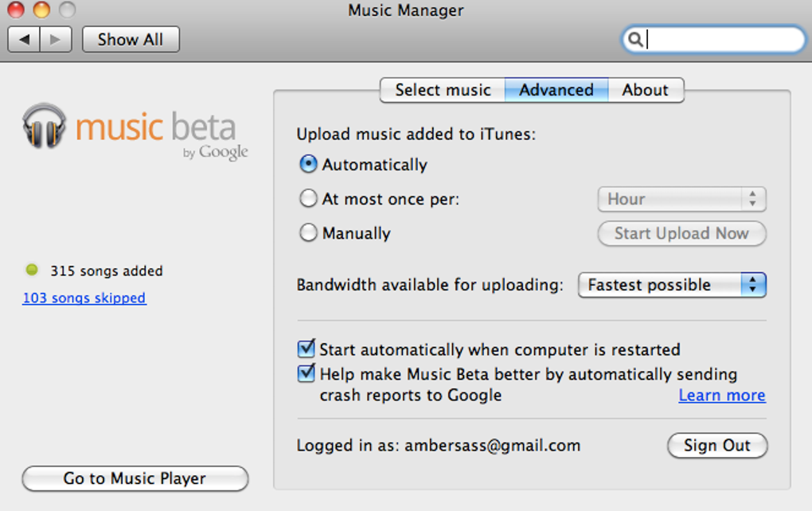Image resolution: width=812 pixels, height=511 pixels.
Task: Click the Sign Out button
Action: [716, 446]
